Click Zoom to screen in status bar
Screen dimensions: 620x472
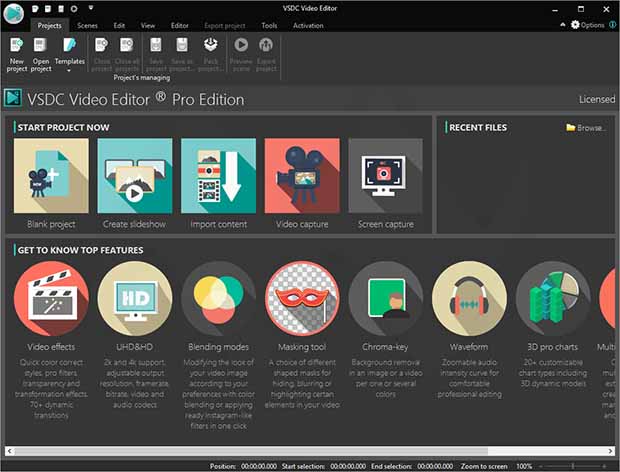[x=484, y=466]
